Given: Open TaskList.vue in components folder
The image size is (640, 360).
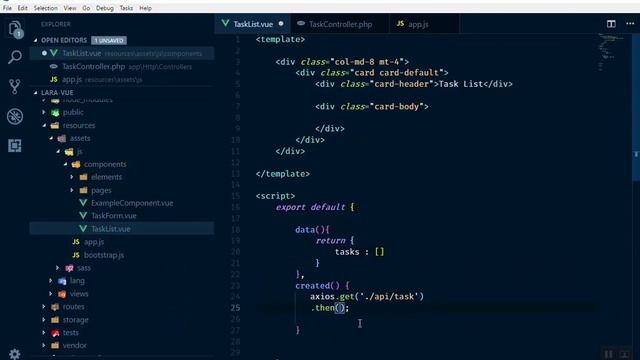Looking at the screenshot, I should 111,229.
